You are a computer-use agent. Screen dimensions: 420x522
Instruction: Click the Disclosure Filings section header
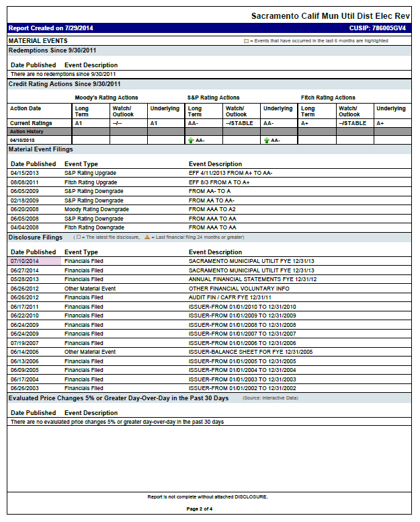[x=36, y=237]
